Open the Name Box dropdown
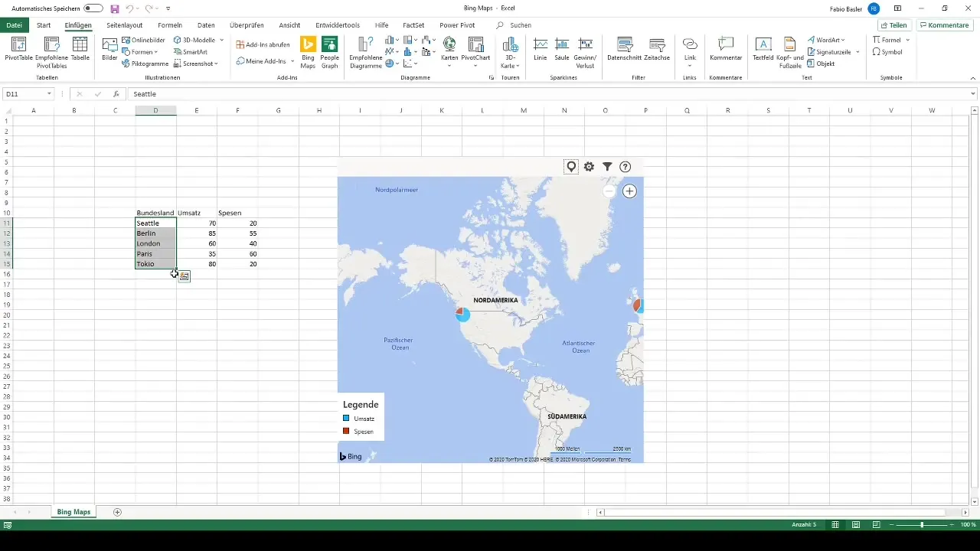This screenshot has width=980, height=551. point(49,94)
